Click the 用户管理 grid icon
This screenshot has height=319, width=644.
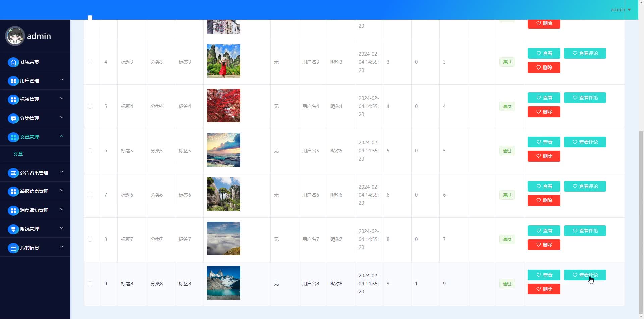click(x=13, y=81)
